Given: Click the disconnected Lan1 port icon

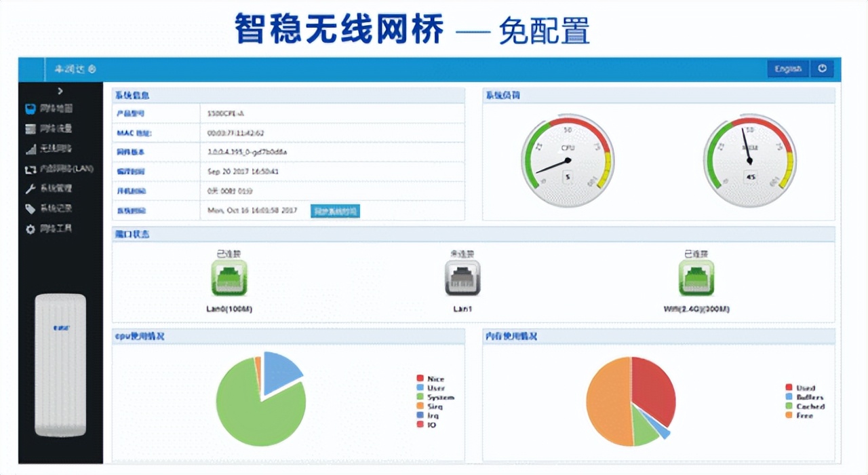Looking at the screenshot, I should click(x=462, y=277).
